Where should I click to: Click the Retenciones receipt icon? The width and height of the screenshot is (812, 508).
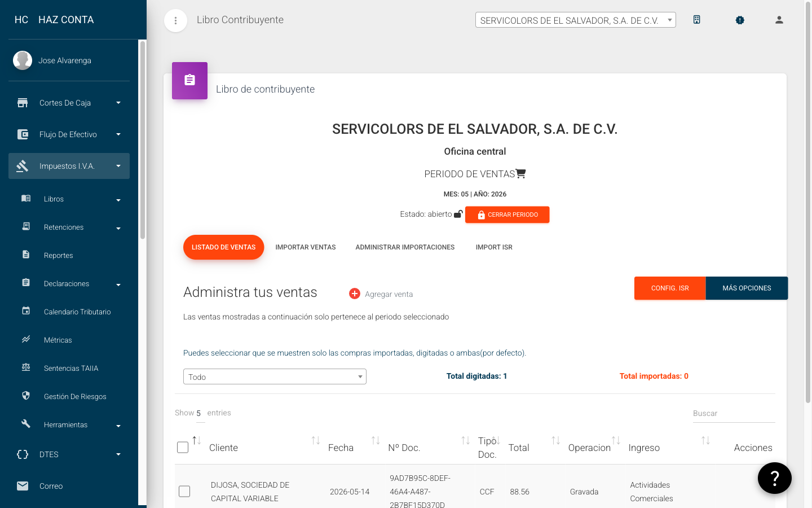pos(26,226)
